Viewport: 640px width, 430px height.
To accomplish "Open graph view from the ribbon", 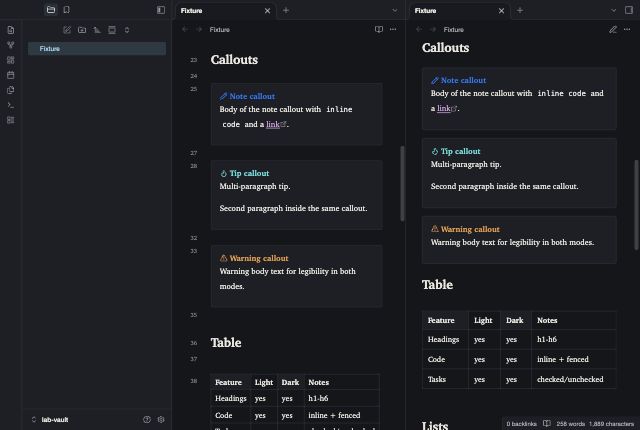I will click(11, 45).
